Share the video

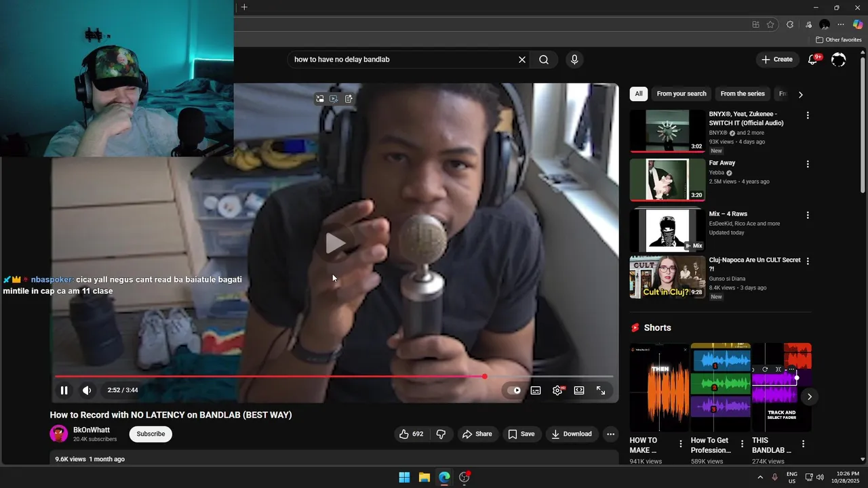(x=477, y=434)
